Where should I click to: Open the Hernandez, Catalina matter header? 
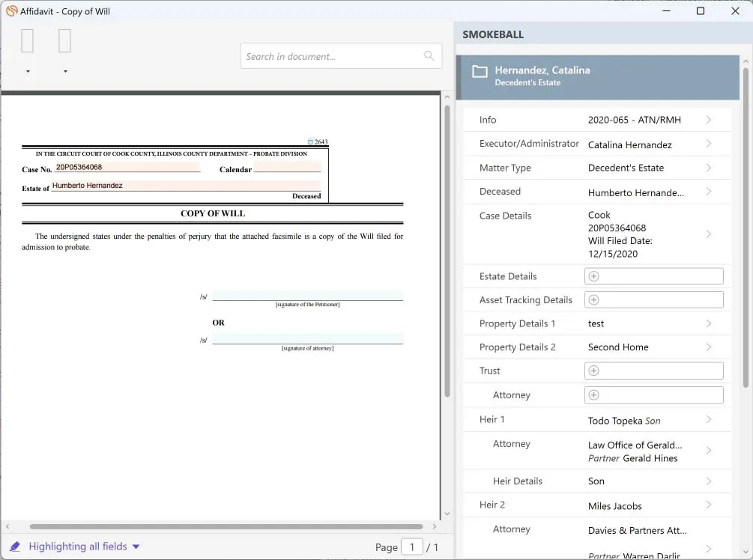tap(597, 77)
